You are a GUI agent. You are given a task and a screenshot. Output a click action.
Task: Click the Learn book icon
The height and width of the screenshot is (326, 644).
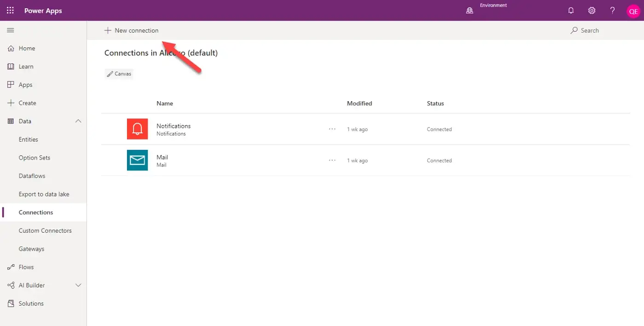11,67
